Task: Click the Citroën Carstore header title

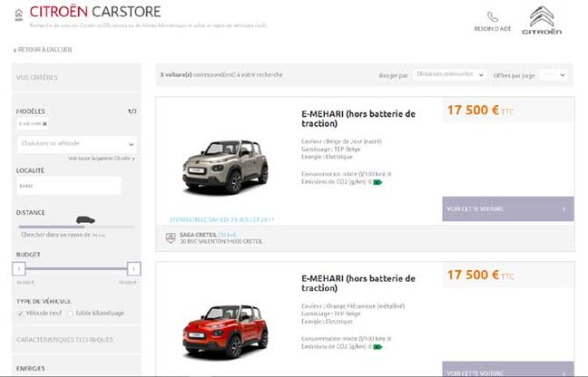Action: point(95,12)
